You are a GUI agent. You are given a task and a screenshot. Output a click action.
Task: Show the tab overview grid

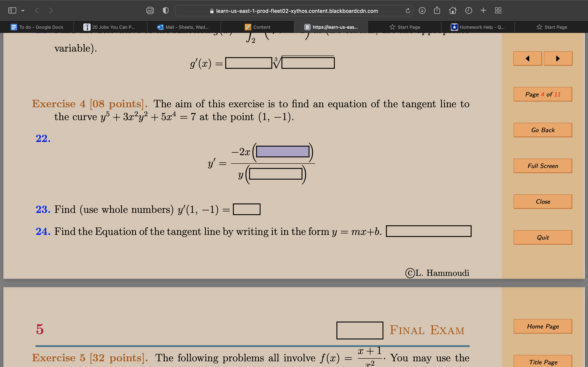point(498,10)
